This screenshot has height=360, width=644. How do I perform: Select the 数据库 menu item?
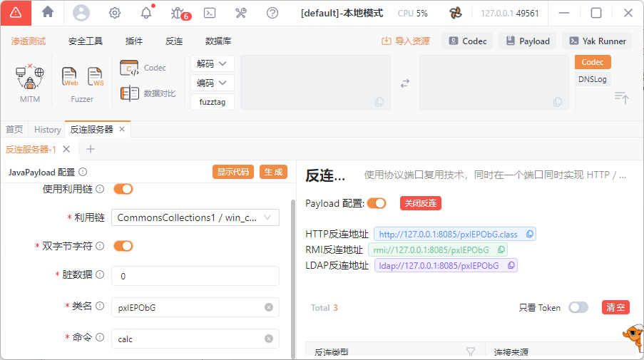point(218,41)
